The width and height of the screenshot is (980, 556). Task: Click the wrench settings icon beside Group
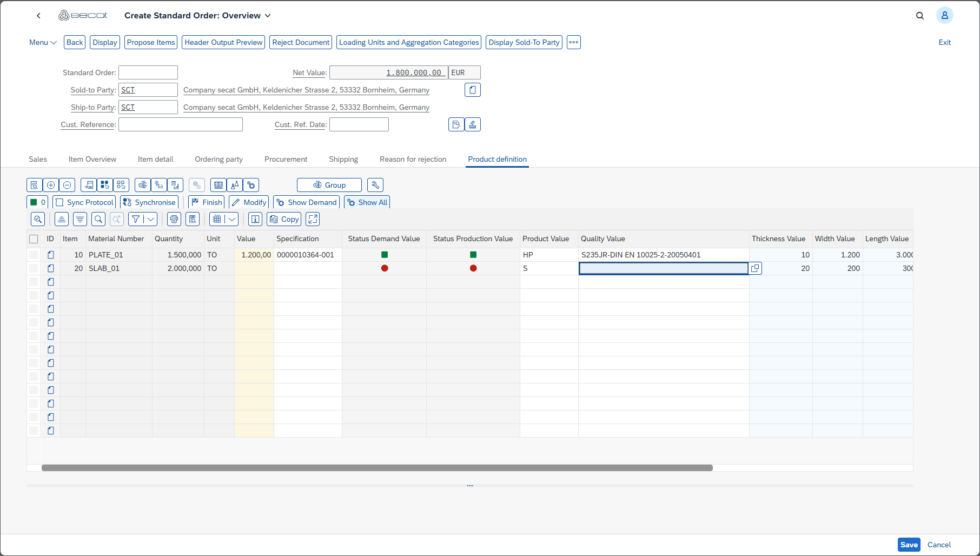(x=375, y=185)
